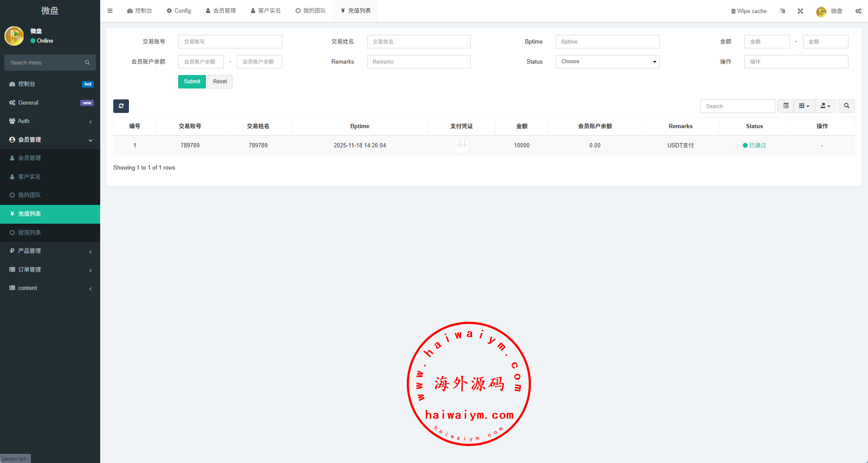Click the table refresh icon button

point(121,106)
